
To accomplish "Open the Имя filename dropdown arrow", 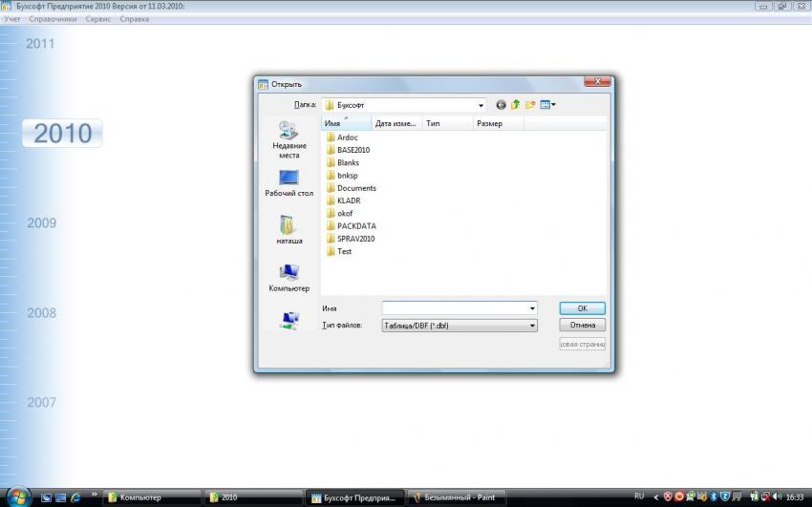I will pos(532,308).
